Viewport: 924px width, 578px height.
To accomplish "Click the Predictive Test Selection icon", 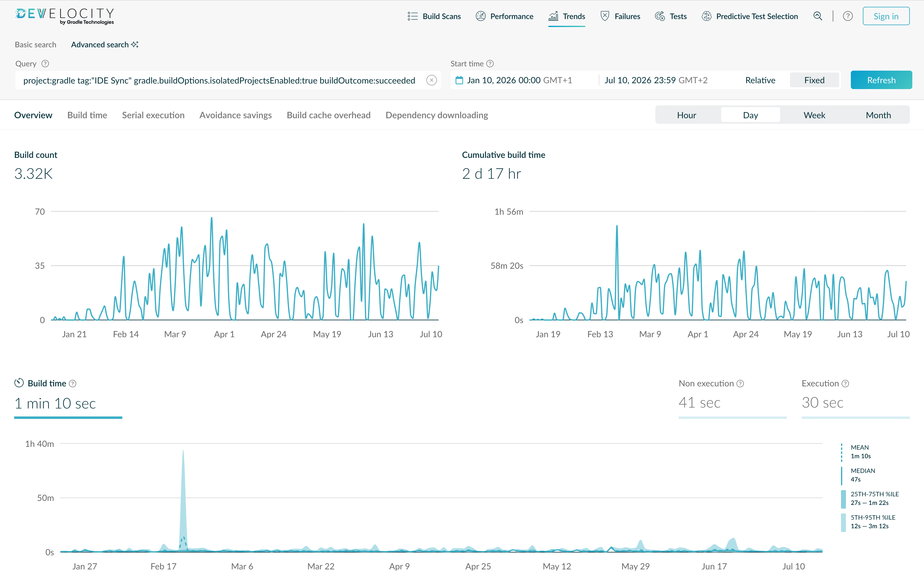I will point(707,16).
